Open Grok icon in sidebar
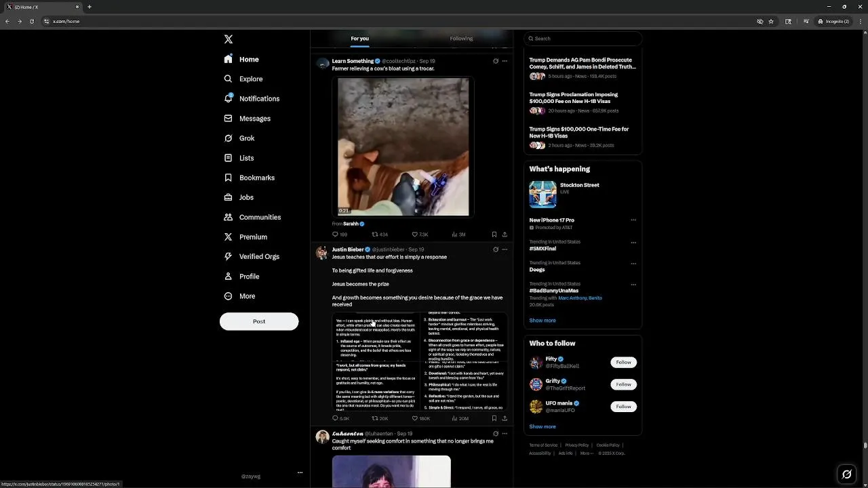 (x=229, y=138)
